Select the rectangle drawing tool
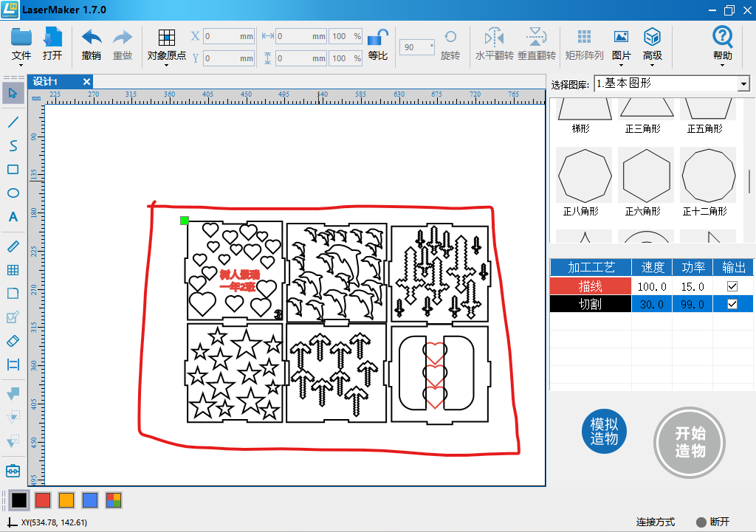The image size is (756, 532). tap(13, 170)
